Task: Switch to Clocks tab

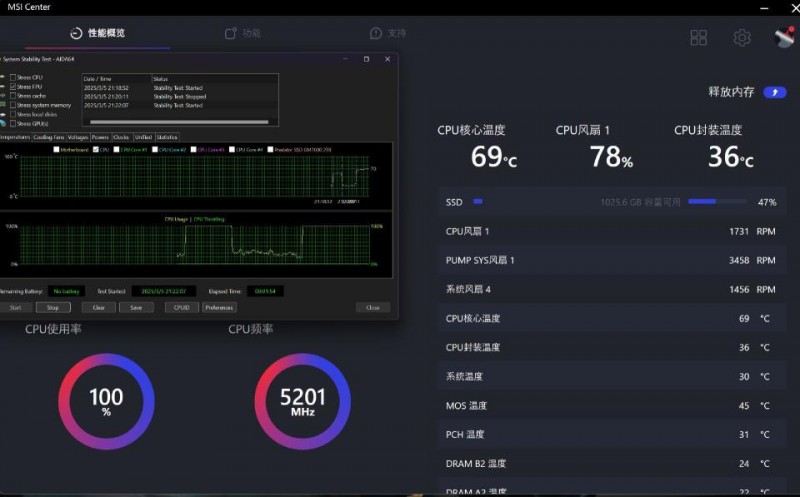Action: (121, 137)
